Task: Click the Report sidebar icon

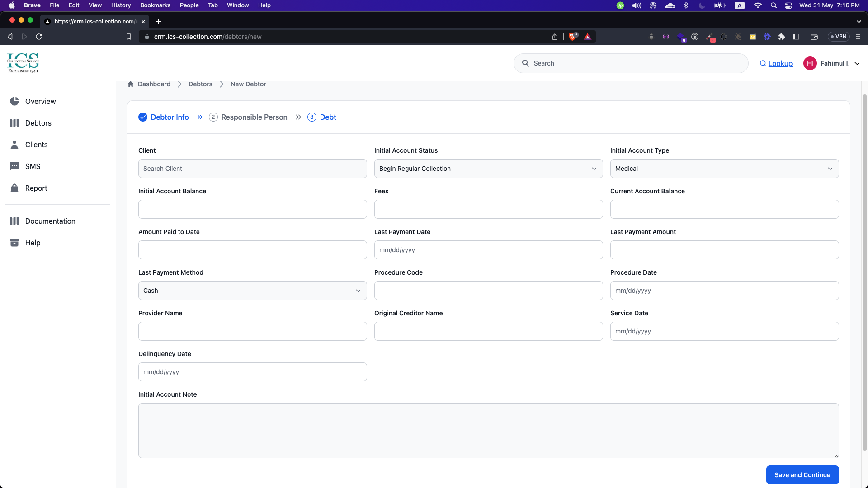Action: [14, 188]
